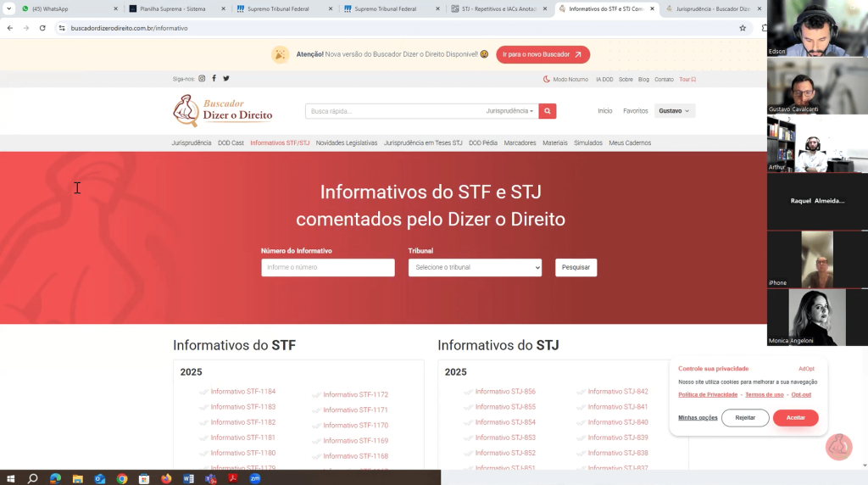Open site information icon in address bar

(61, 28)
